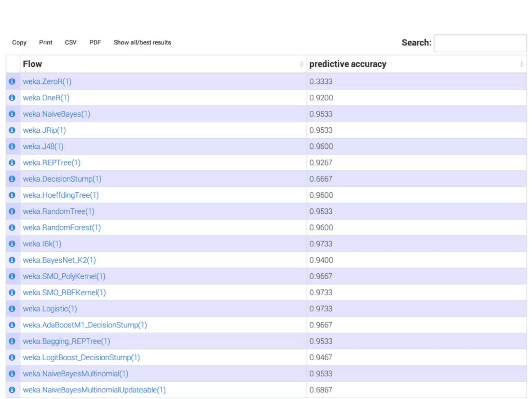Open weka.NaiveBayes(1) flow link
This screenshot has width=532, height=399.
(x=57, y=114)
